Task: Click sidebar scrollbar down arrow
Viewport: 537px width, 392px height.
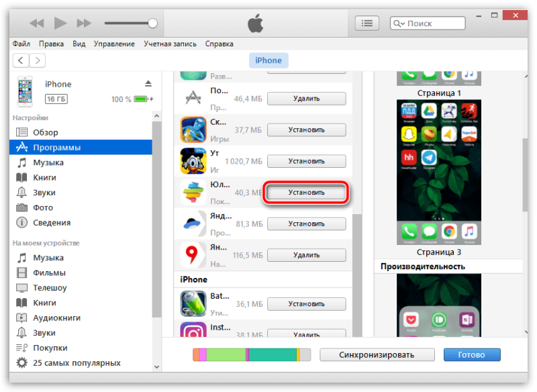Action: [156, 367]
